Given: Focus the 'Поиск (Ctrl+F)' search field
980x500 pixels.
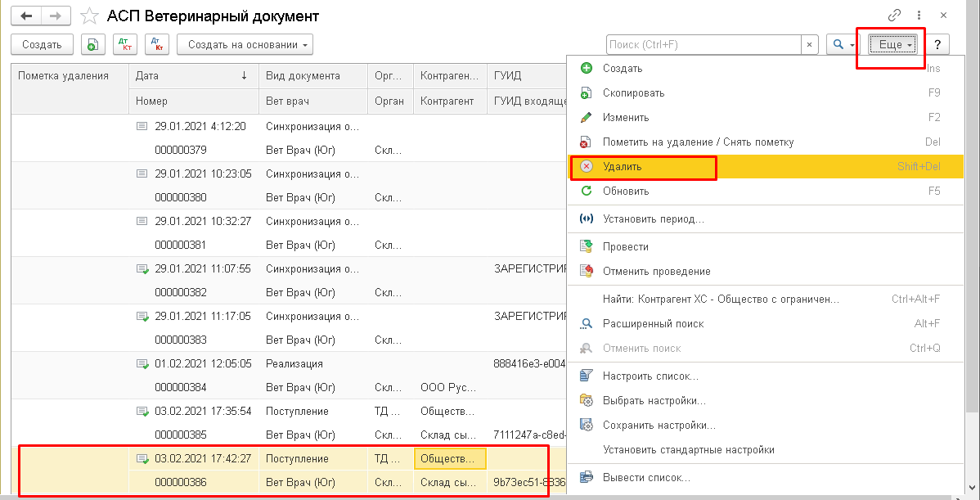Looking at the screenshot, I should [x=704, y=45].
